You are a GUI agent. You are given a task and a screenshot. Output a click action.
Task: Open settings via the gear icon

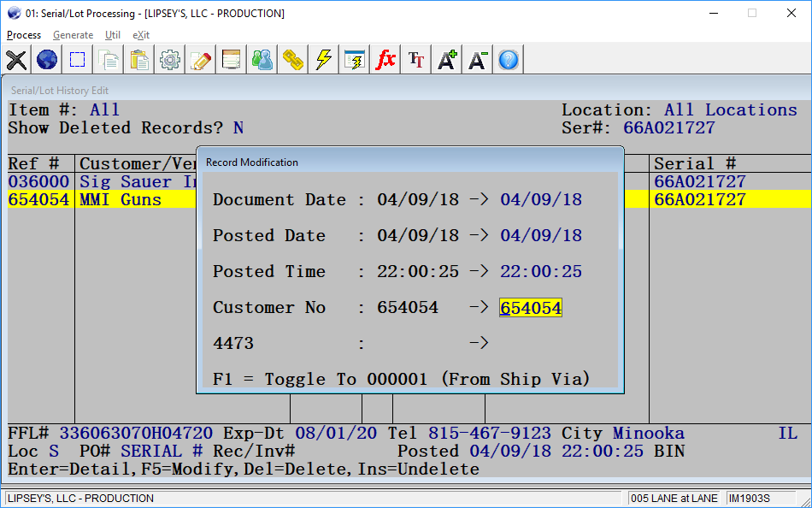tap(170, 60)
